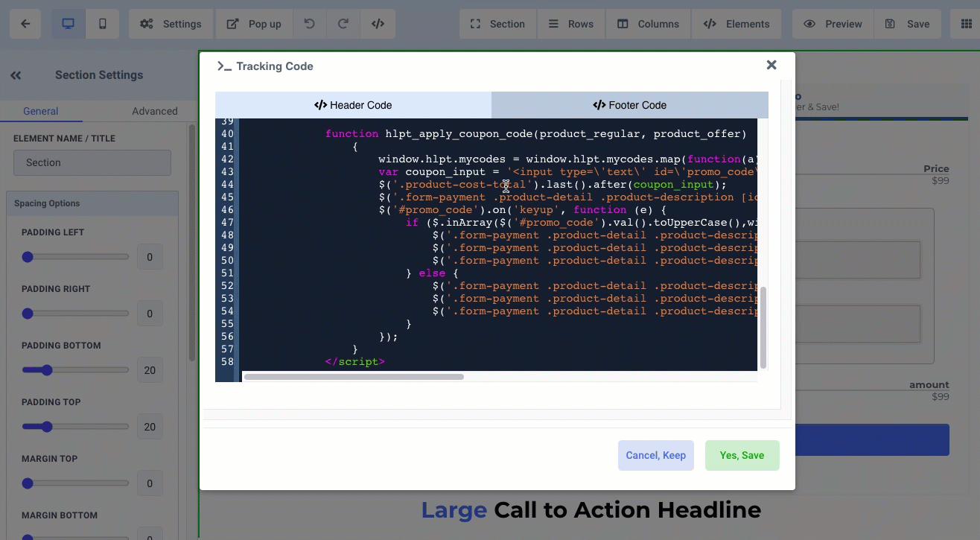Switch to desktop view icon
This screenshot has height=540, width=980.
(x=68, y=24)
